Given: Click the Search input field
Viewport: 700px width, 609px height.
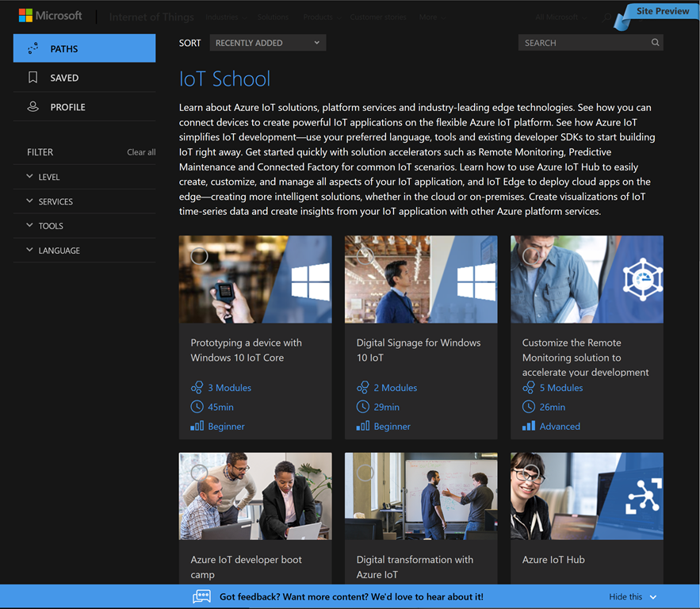Looking at the screenshot, I should [x=583, y=43].
